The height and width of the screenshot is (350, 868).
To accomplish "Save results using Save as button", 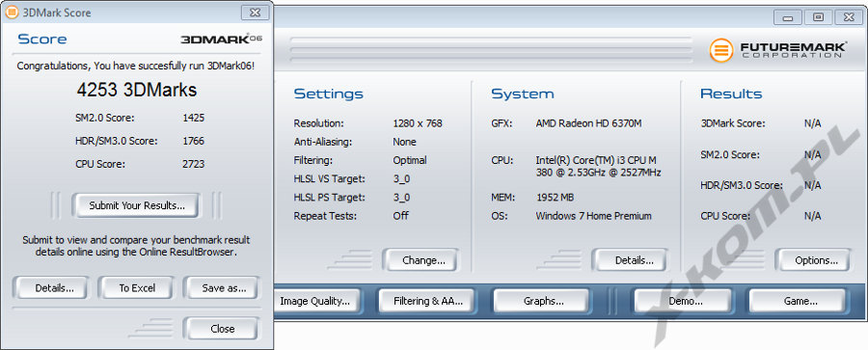I will coord(222,288).
